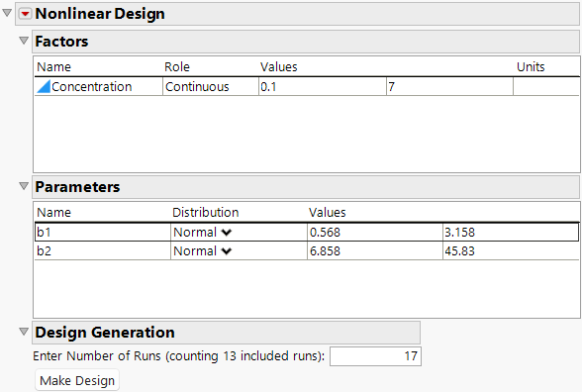The height and width of the screenshot is (392, 582).
Task: Collapse the Factors section
Action: (24, 41)
